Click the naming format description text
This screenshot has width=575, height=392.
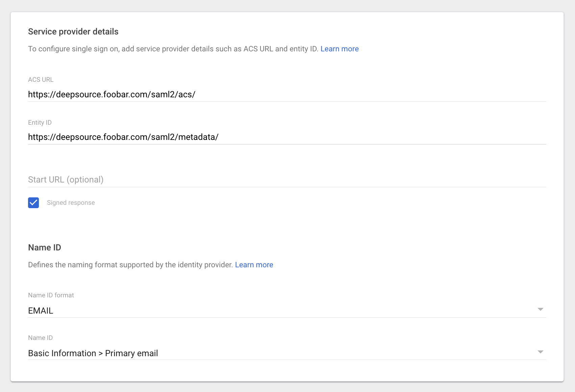130,265
